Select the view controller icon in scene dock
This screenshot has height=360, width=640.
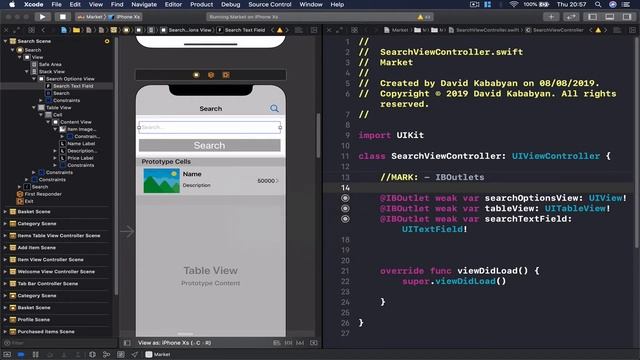196,75
